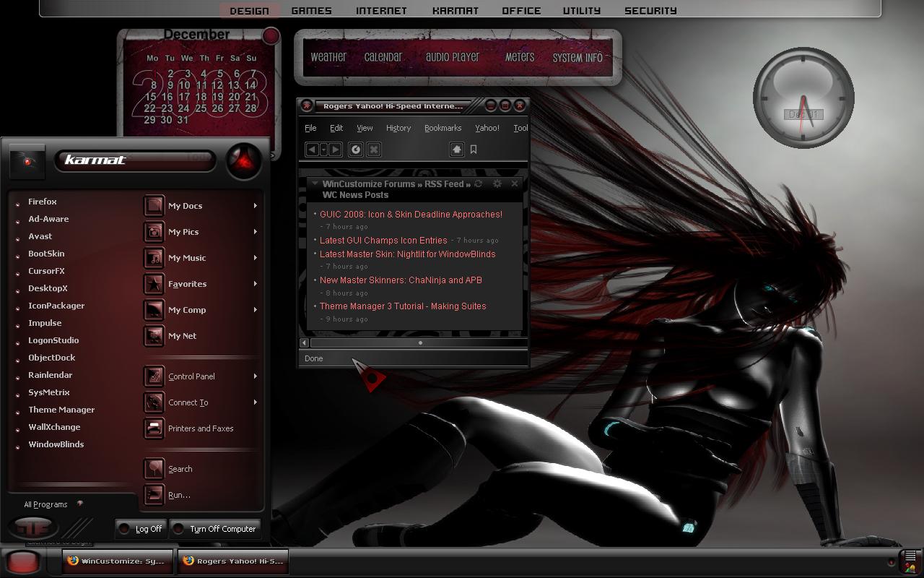Open the Weather widget button

tap(328, 57)
